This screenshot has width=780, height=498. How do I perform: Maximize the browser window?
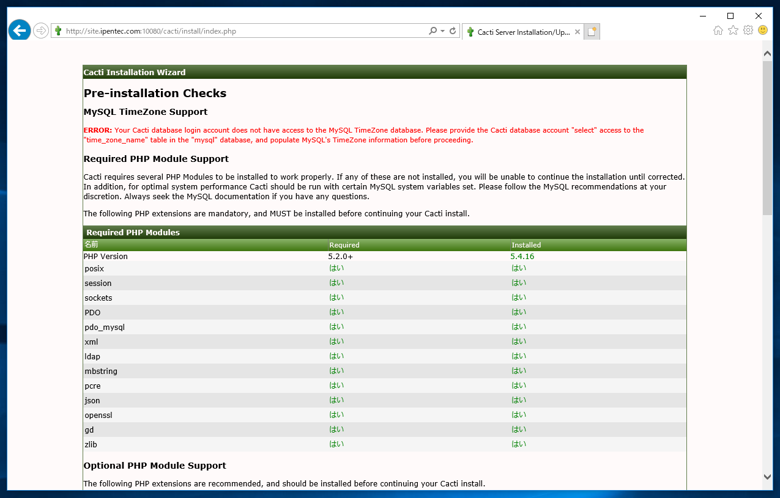(730, 16)
